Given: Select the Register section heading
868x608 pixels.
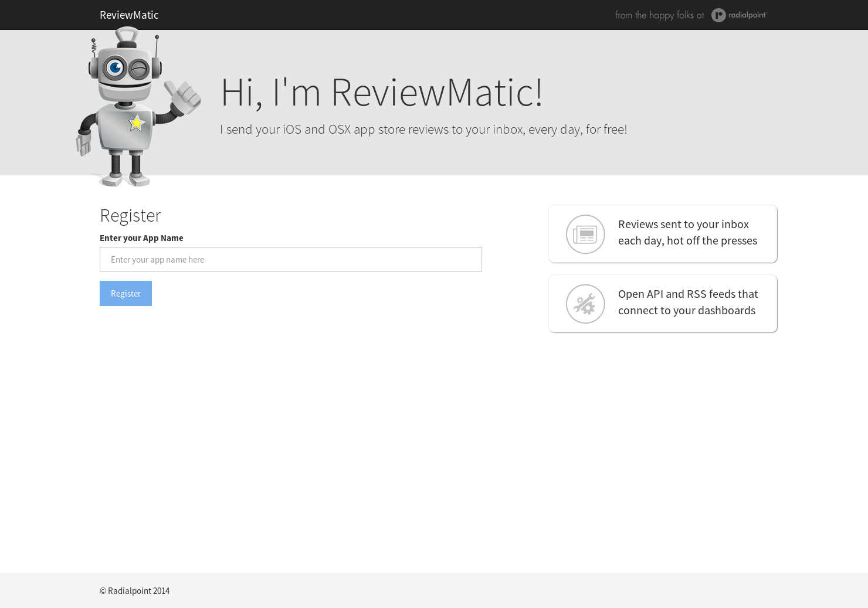Looking at the screenshot, I should tap(130, 215).
